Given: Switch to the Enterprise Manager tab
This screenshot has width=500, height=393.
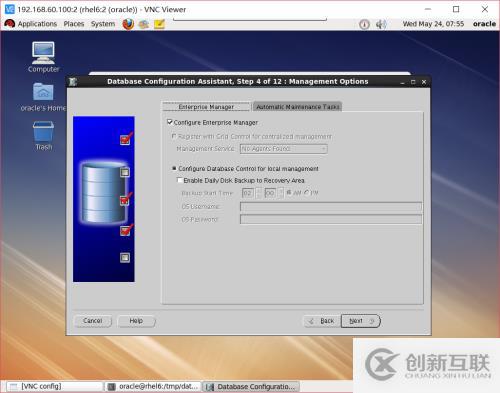Looking at the screenshot, I should pyautogui.click(x=206, y=107).
